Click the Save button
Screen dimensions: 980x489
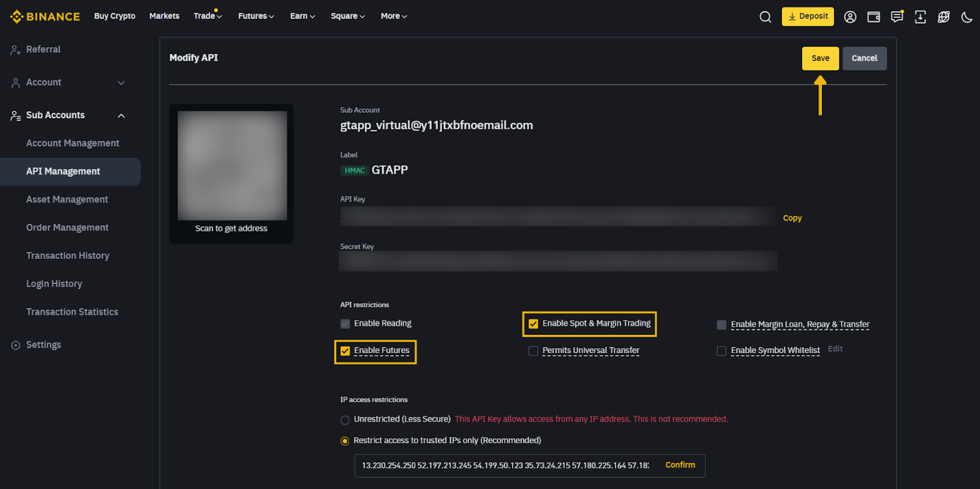pyautogui.click(x=820, y=59)
